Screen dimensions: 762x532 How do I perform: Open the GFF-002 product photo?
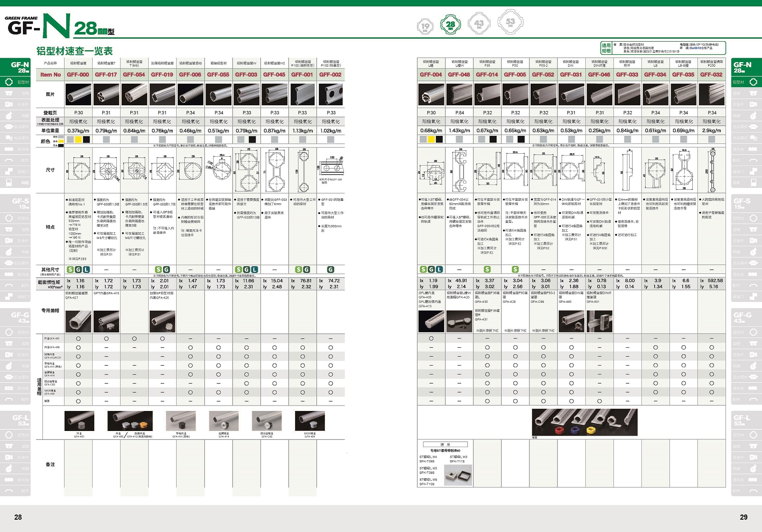(331, 94)
